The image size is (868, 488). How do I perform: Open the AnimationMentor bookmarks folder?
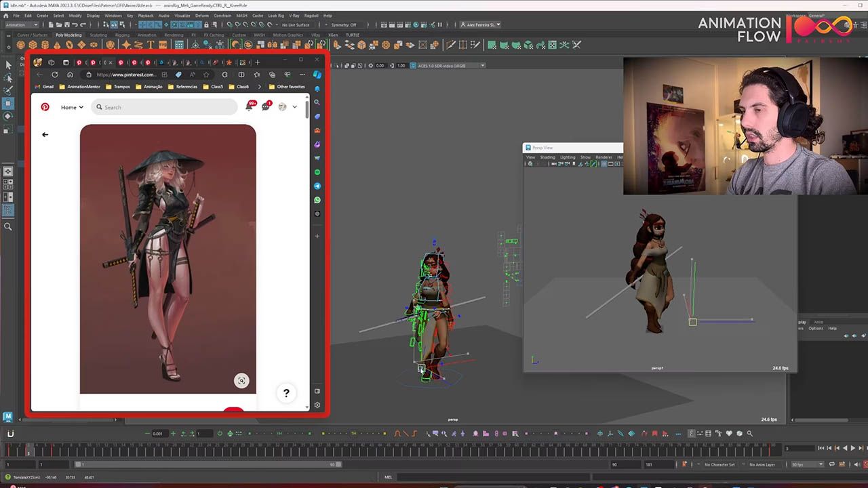79,87
